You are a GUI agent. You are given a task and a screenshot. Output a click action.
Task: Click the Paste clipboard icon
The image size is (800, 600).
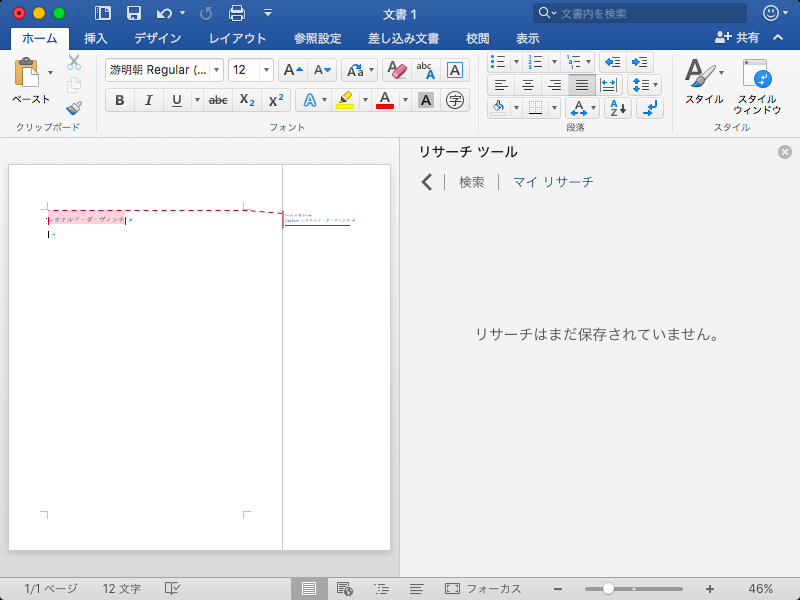coord(27,72)
